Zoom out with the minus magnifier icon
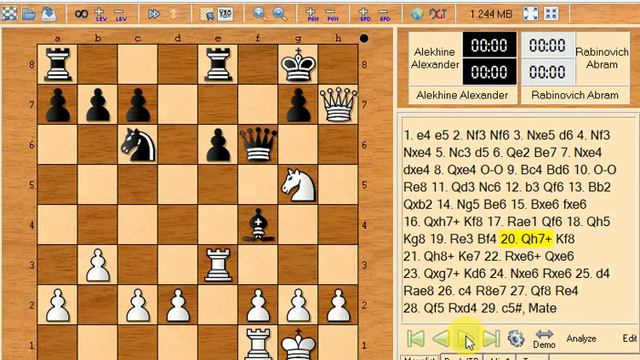 [x=280, y=14]
